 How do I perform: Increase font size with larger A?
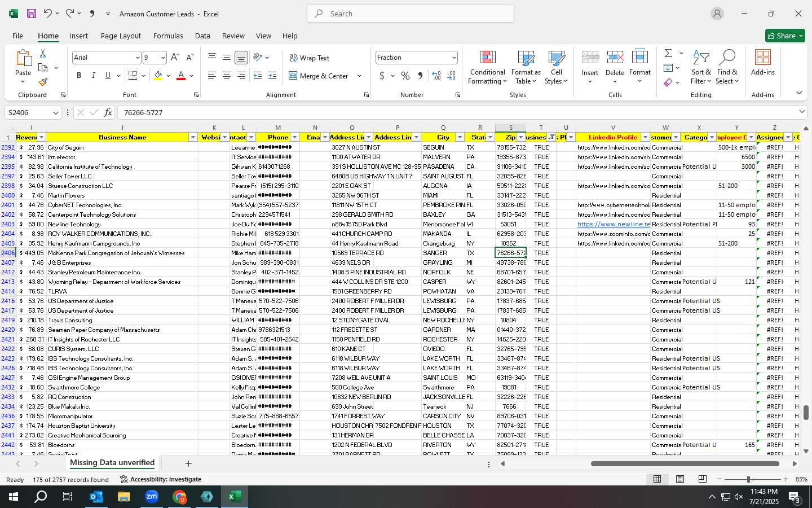click(175, 58)
